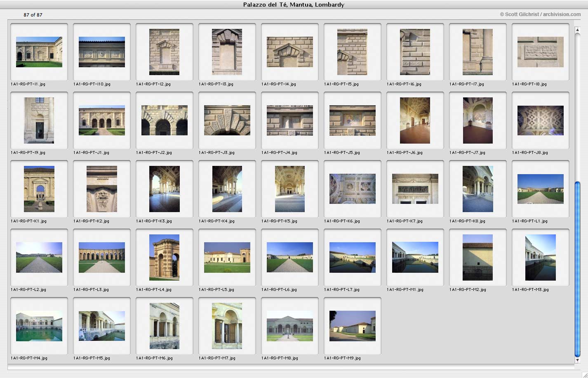
Task: Open the 1A1-RG-PT-L2.jpg garden path thumbnail
Action: [x=39, y=258]
